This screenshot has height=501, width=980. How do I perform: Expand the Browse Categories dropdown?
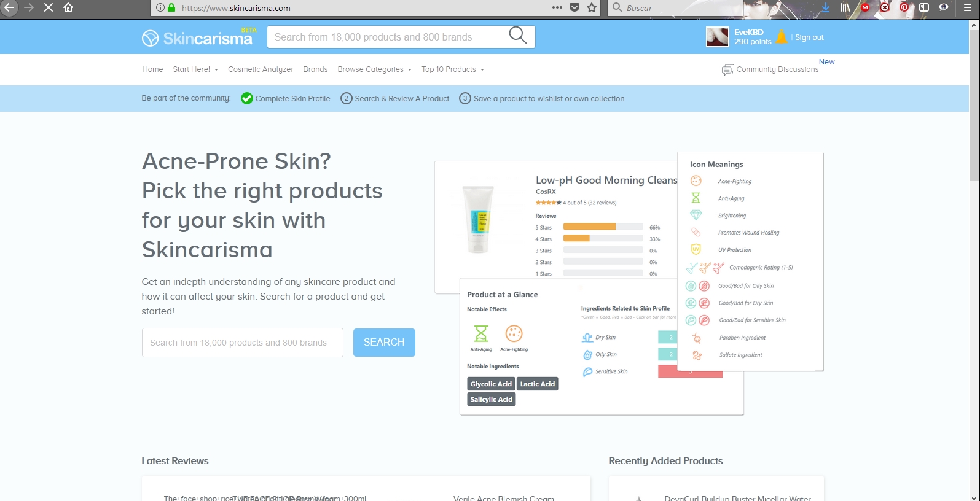click(374, 69)
